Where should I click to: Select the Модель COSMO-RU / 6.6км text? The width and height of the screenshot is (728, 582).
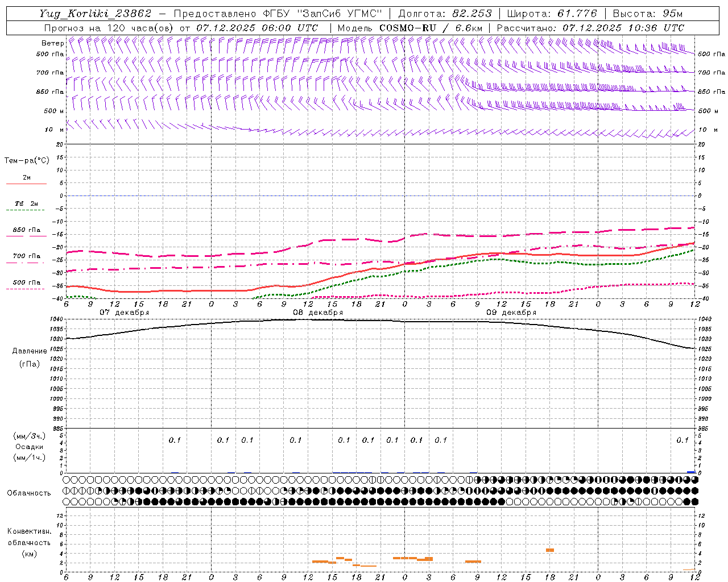tap(410, 28)
